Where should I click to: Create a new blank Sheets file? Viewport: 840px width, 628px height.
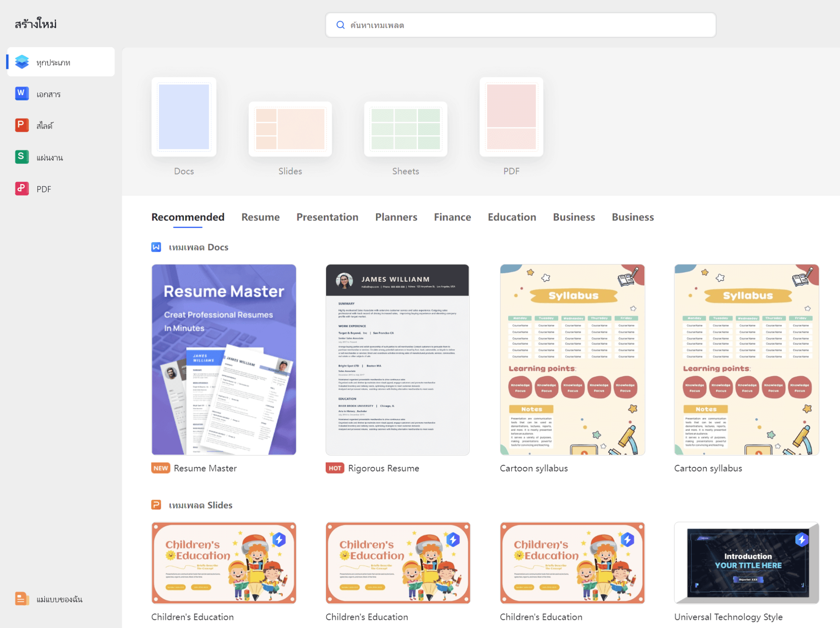click(406, 129)
